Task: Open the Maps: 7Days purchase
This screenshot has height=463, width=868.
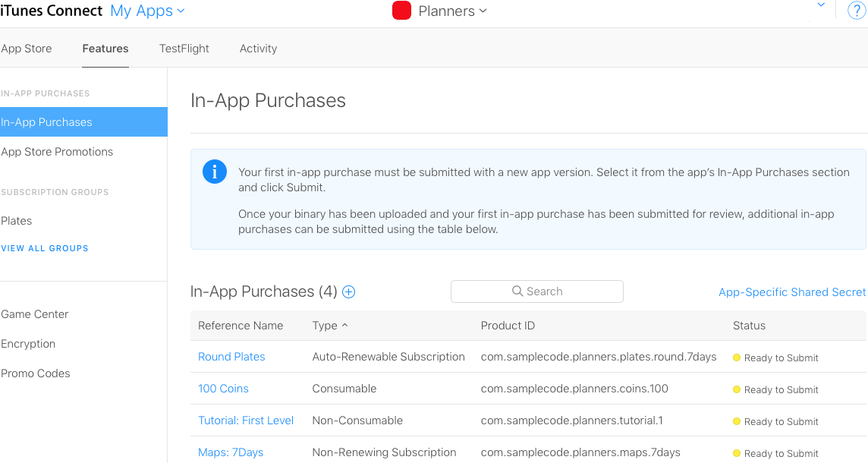Action: pyautogui.click(x=231, y=452)
